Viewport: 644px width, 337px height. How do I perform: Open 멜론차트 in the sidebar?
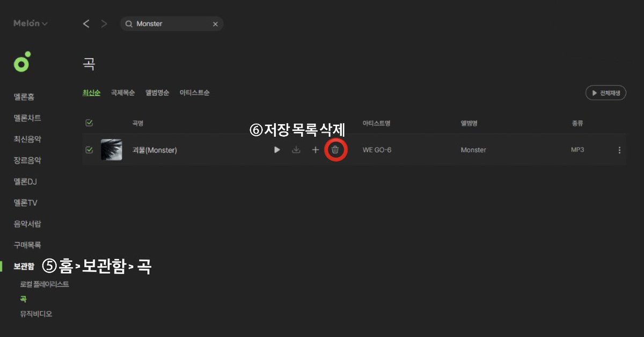27,118
